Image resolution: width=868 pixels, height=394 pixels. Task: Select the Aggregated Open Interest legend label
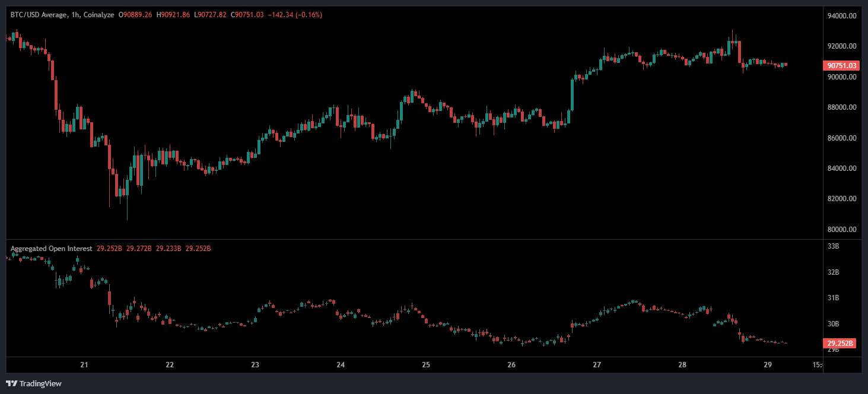51,249
